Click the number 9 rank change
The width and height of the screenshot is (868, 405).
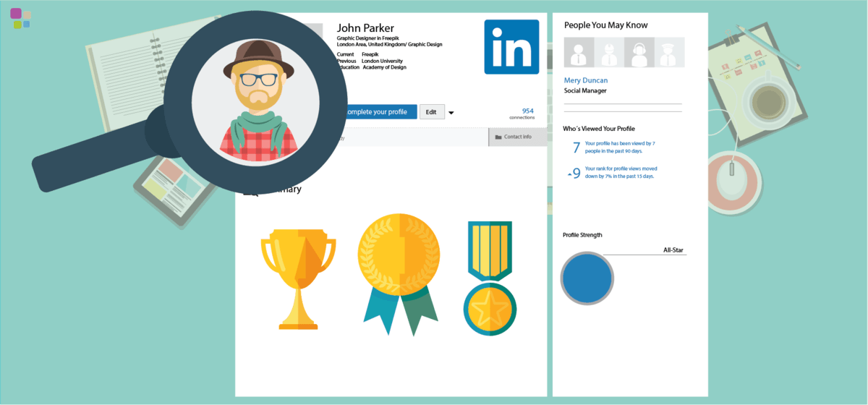coord(576,174)
